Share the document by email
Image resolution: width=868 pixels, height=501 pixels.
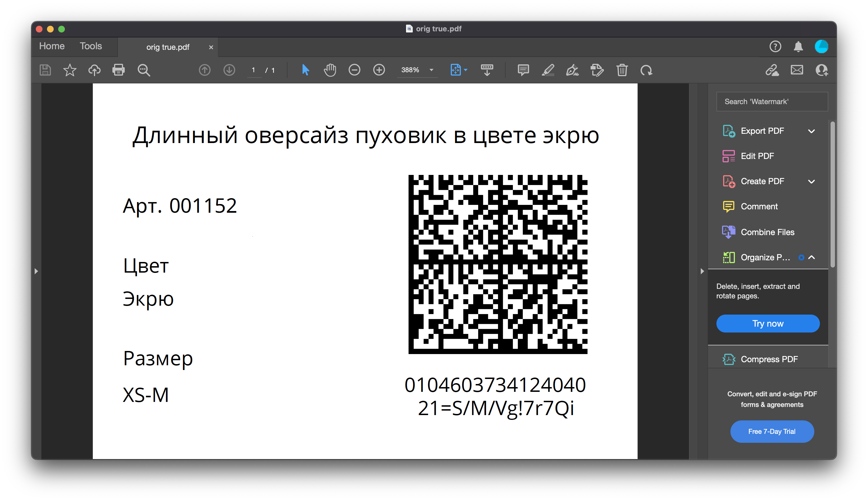coord(797,70)
